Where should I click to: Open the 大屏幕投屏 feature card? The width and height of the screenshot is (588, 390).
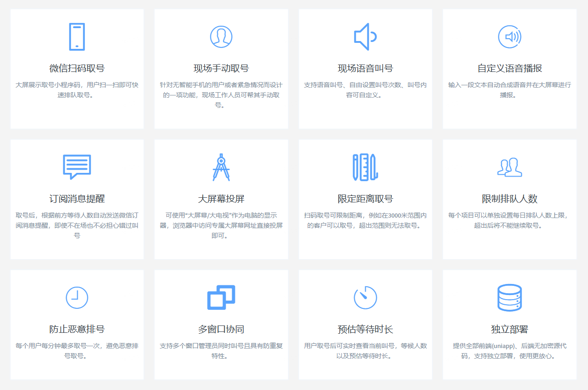[x=221, y=198]
